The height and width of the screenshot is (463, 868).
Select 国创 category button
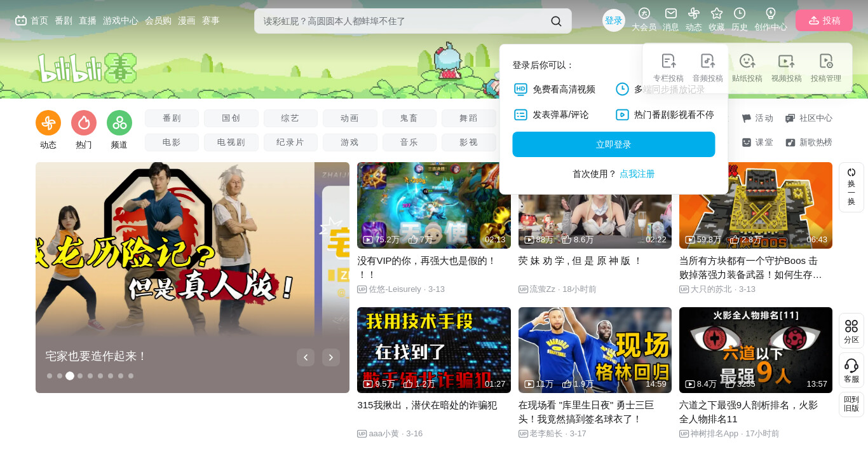tap(231, 118)
